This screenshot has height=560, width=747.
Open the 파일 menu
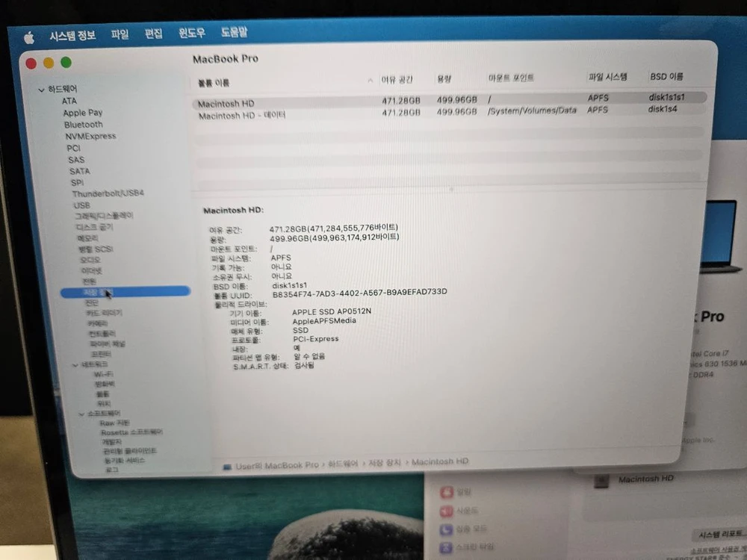coord(120,34)
